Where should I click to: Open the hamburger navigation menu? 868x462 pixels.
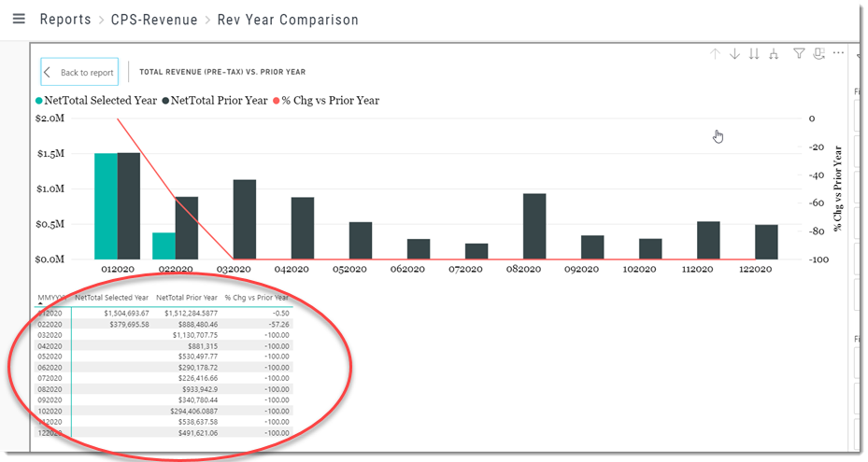[19, 19]
